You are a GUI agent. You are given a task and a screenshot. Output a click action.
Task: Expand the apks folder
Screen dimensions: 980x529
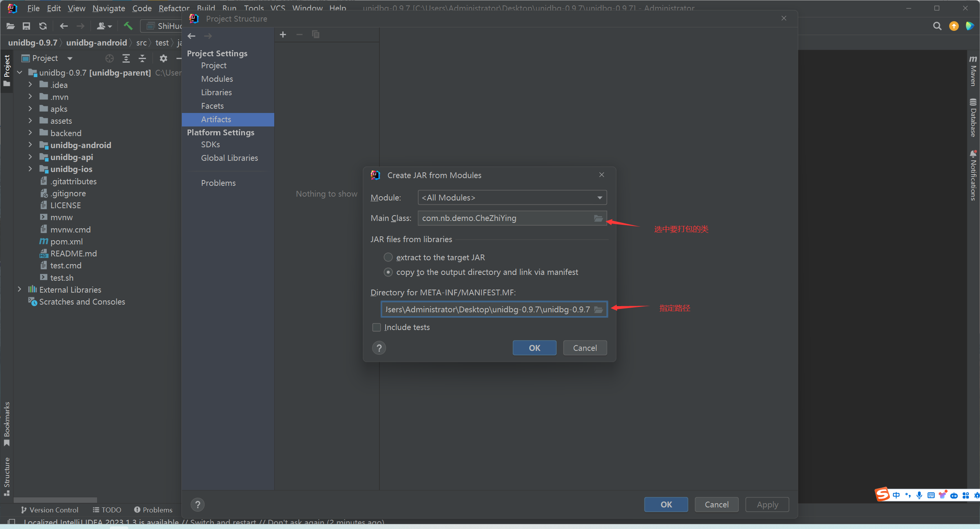(30, 109)
